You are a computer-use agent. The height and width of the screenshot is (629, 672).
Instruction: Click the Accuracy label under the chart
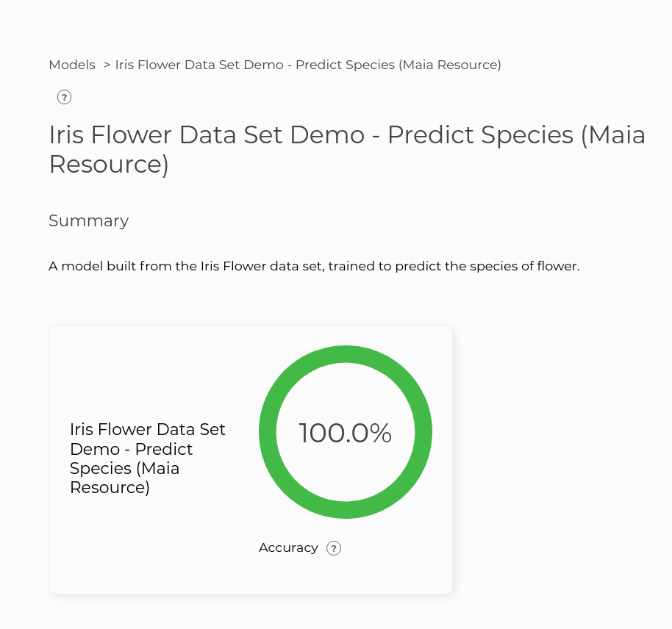pyautogui.click(x=288, y=548)
